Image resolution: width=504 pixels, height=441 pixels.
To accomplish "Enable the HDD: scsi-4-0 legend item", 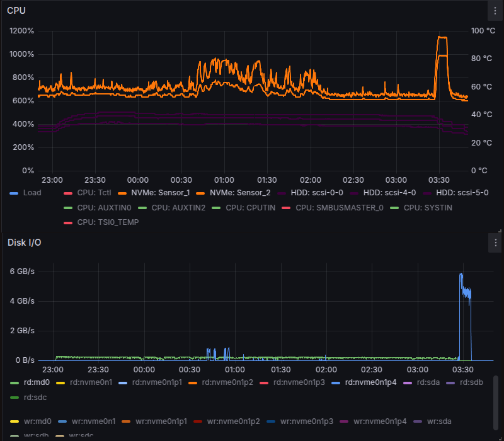I will 389,193.
